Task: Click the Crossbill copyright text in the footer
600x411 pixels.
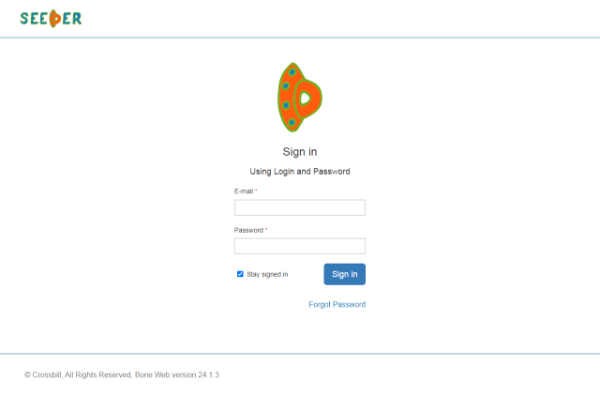Action: [x=78, y=375]
